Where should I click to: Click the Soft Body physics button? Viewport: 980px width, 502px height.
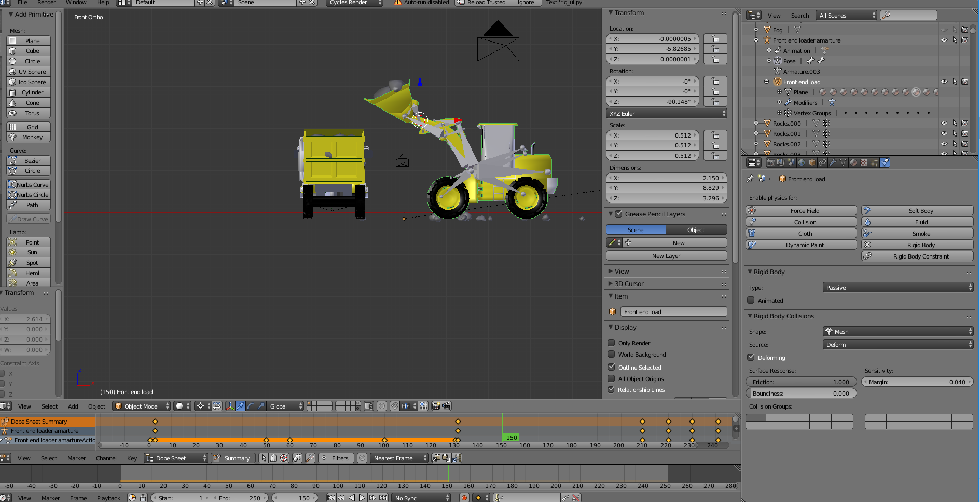coord(917,210)
